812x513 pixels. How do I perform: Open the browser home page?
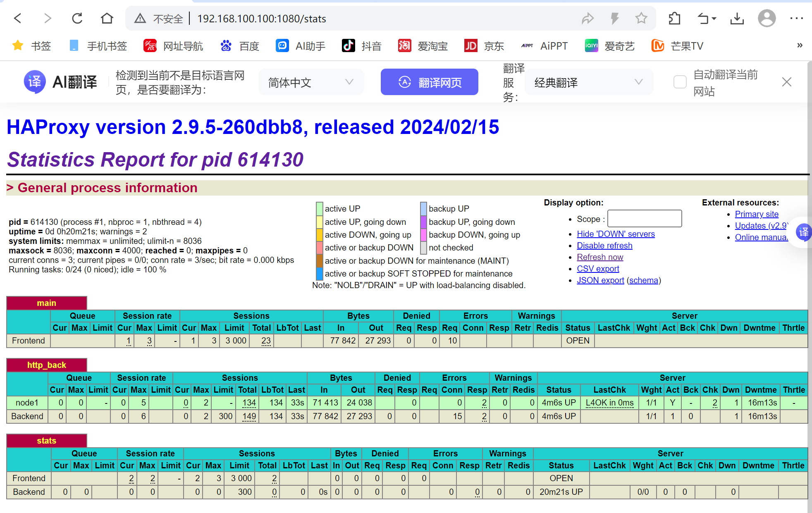[x=107, y=19]
